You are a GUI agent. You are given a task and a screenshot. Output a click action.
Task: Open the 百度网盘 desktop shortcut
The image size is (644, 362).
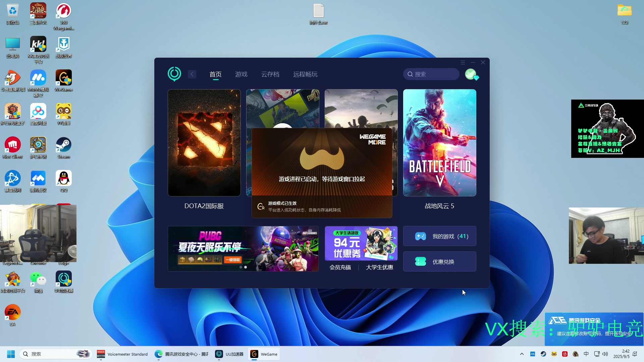(x=38, y=114)
